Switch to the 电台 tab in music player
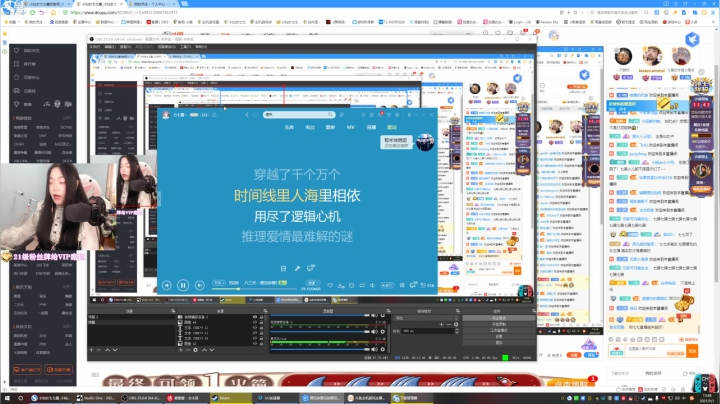Screen dimensions: 720x404 310,127
